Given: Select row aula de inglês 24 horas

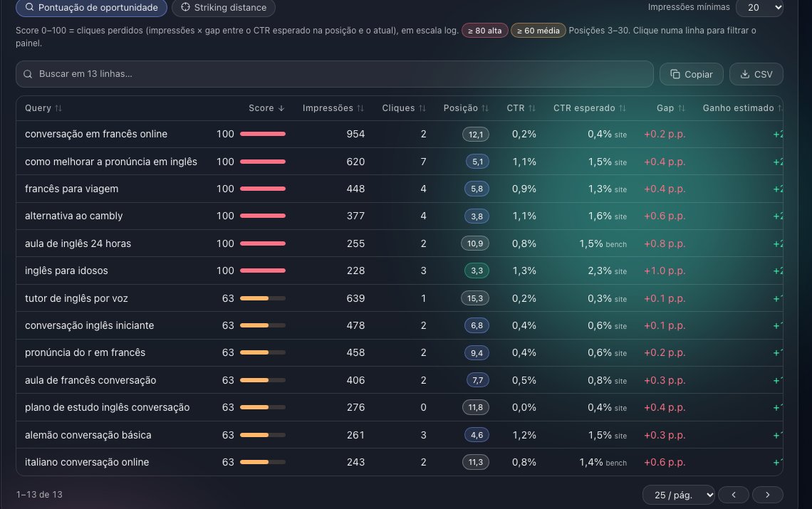Looking at the screenshot, I should click(400, 243).
